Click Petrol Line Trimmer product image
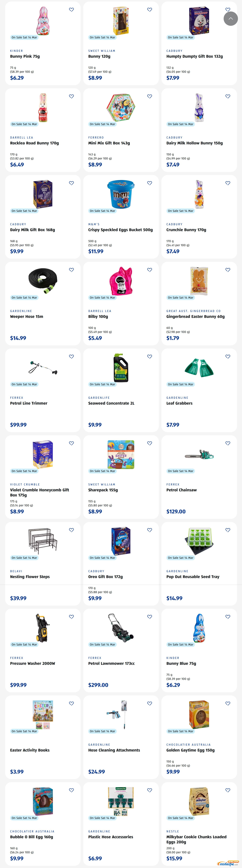The height and width of the screenshot is (868, 242). click(43, 368)
